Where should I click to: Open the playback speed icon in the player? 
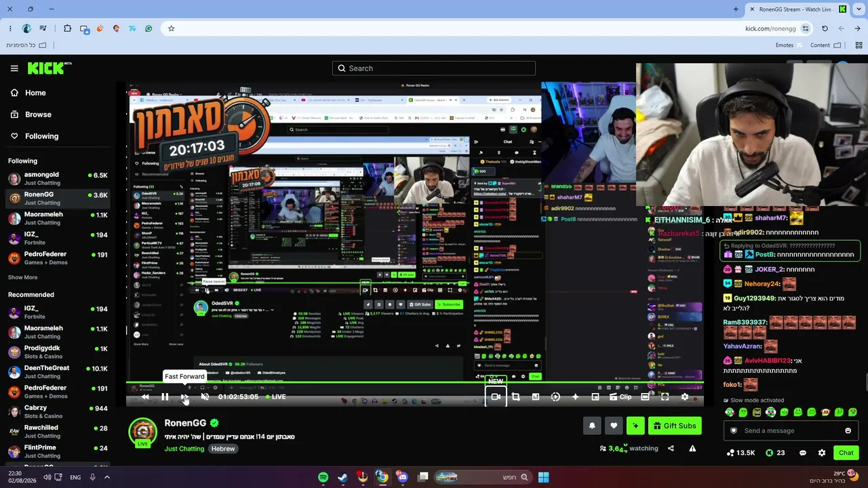(x=555, y=396)
